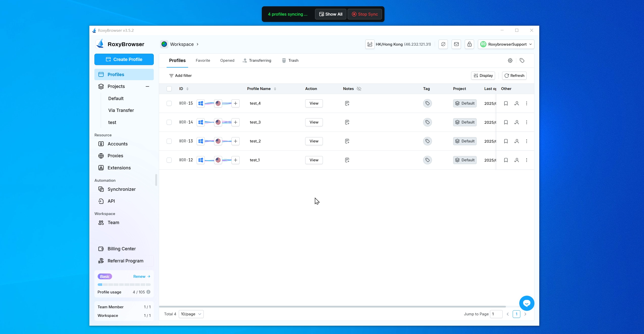Open three-dot menu for the WOR-15 profile
Screen dimensions: 644x334
526,103
